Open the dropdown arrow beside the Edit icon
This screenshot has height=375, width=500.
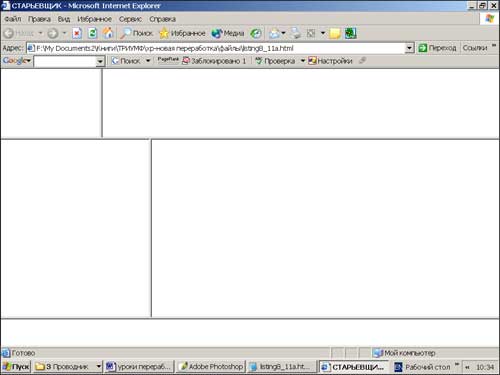pyautogui.click(x=323, y=33)
